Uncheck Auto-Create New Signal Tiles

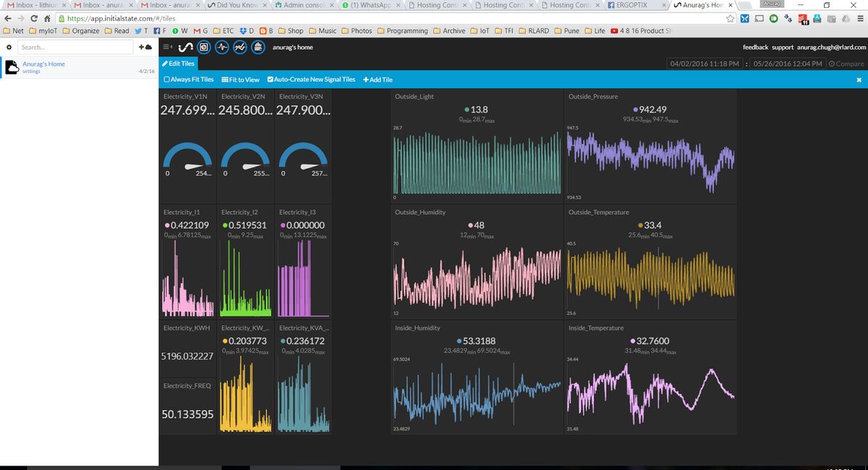point(270,80)
